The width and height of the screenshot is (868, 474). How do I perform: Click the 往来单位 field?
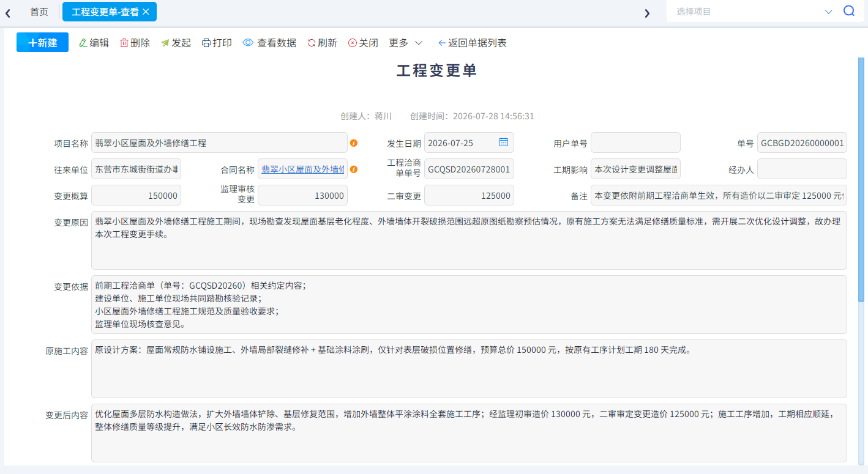click(x=136, y=169)
